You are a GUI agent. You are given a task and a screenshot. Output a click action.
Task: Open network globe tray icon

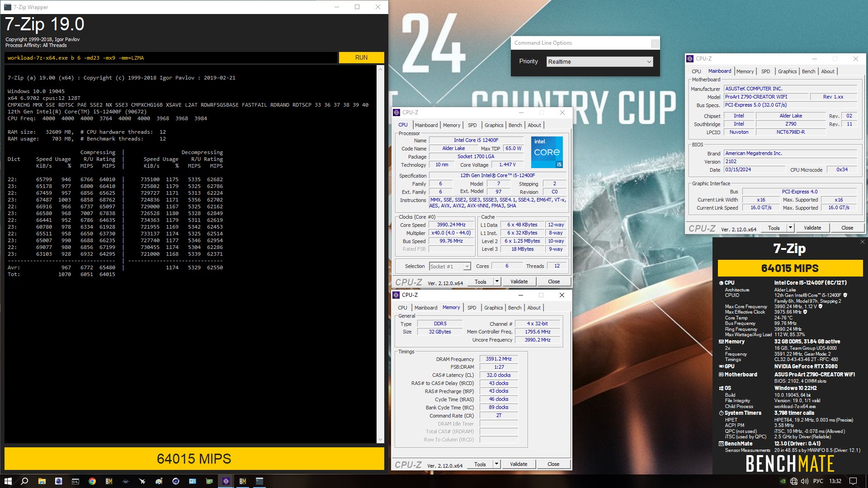[x=794, y=481]
